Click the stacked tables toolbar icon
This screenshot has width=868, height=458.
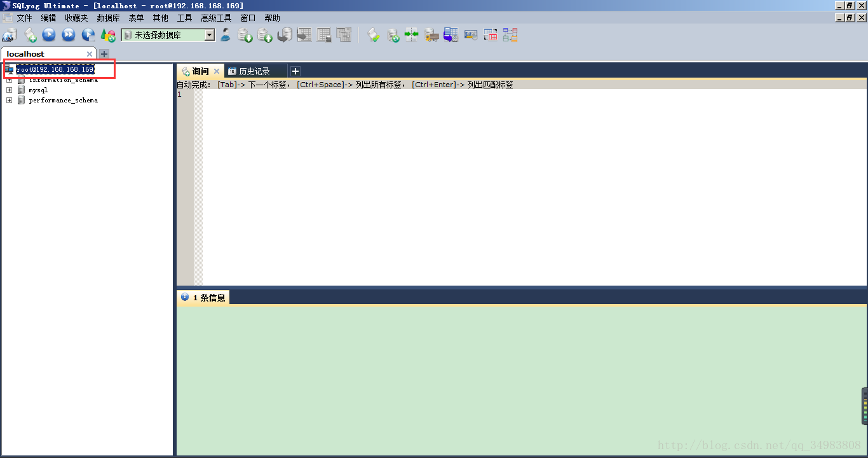(x=344, y=35)
